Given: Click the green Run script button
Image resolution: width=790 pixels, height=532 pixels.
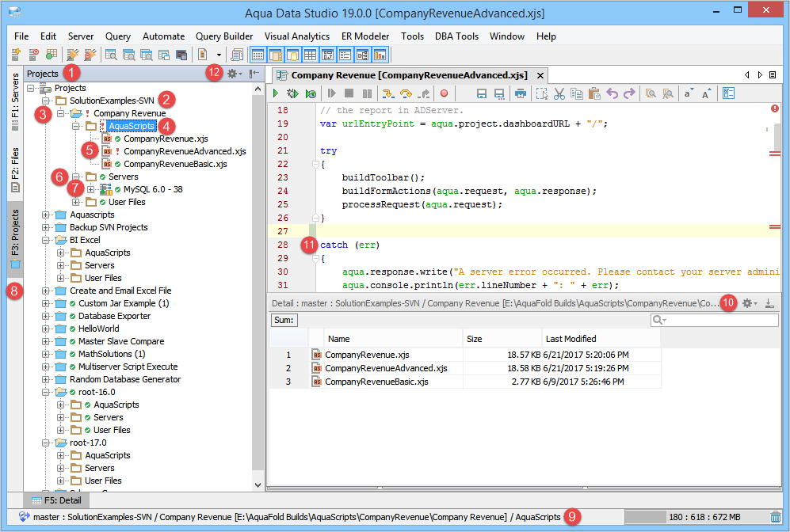Looking at the screenshot, I should pos(276,93).
